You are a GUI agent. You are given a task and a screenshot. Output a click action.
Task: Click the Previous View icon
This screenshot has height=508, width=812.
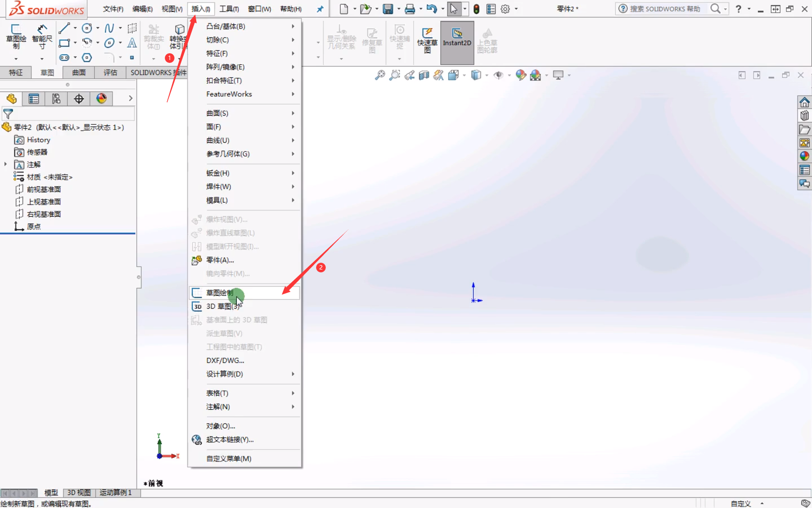click(x=409, y=75)
